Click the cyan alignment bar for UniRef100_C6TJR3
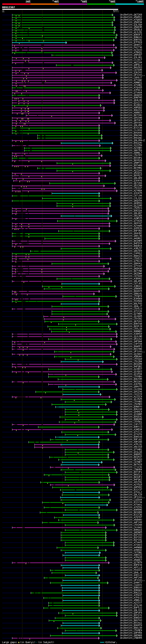 81,284
